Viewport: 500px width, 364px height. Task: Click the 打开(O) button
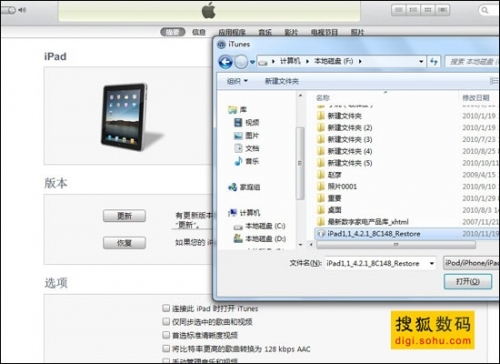468,282
